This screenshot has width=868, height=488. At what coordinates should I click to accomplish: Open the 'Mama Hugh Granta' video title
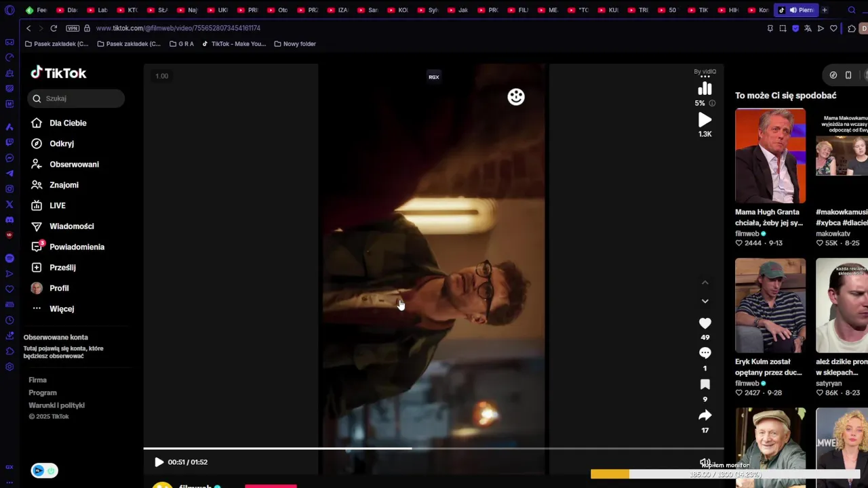click(x=769, y=217)
